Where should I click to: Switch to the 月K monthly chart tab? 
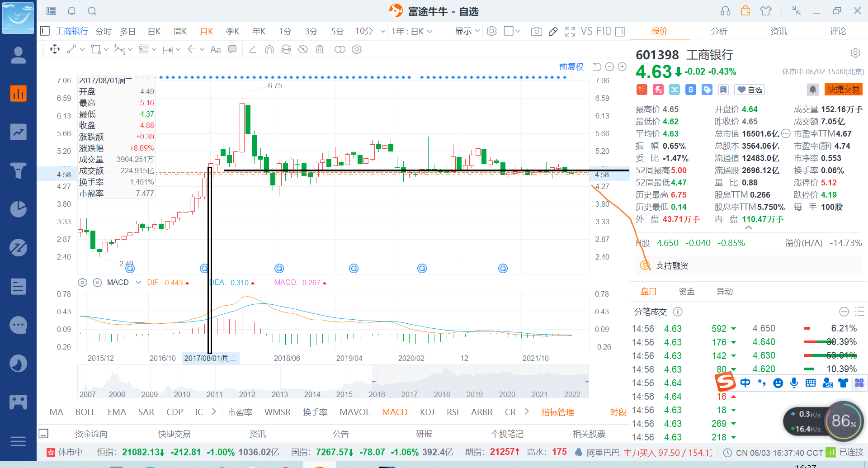(x=206, y=31)
